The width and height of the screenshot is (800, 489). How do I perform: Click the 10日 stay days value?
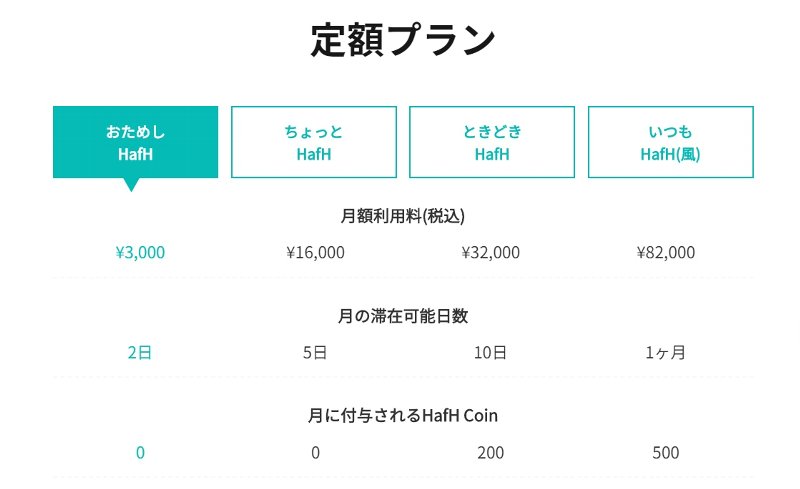pyautogui.click(x=490, y=352)
